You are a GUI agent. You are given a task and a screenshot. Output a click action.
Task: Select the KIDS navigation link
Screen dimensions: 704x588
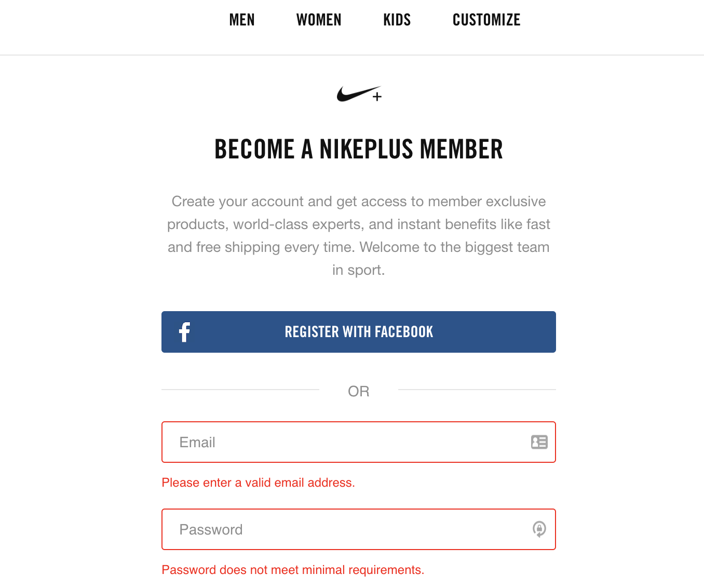pos(397,20)
